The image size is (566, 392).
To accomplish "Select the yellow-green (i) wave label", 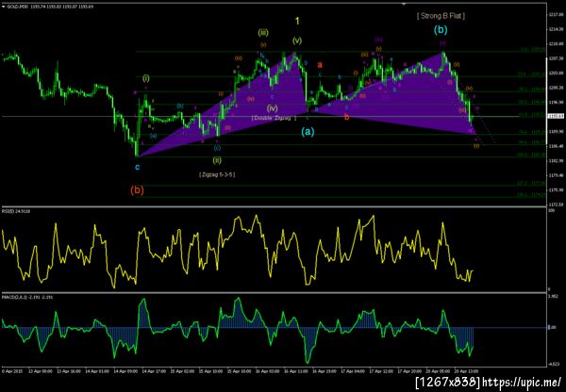I will [x=146, y=78].
